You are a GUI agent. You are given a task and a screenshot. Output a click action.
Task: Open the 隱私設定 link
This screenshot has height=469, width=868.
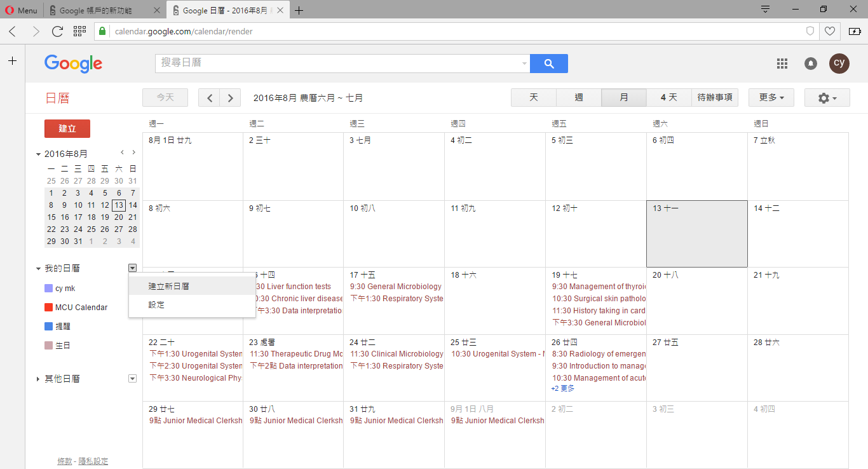coord(93,461)
